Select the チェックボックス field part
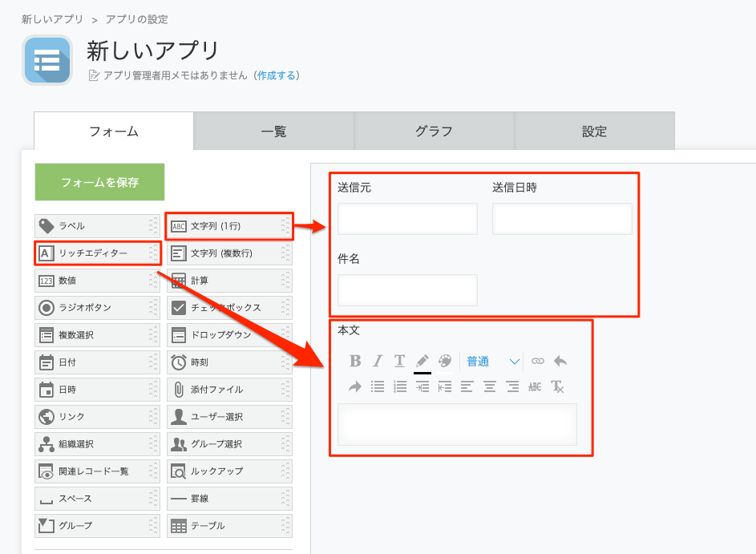The width and height of the screenshot is (756, 554). tap(229, 308)
